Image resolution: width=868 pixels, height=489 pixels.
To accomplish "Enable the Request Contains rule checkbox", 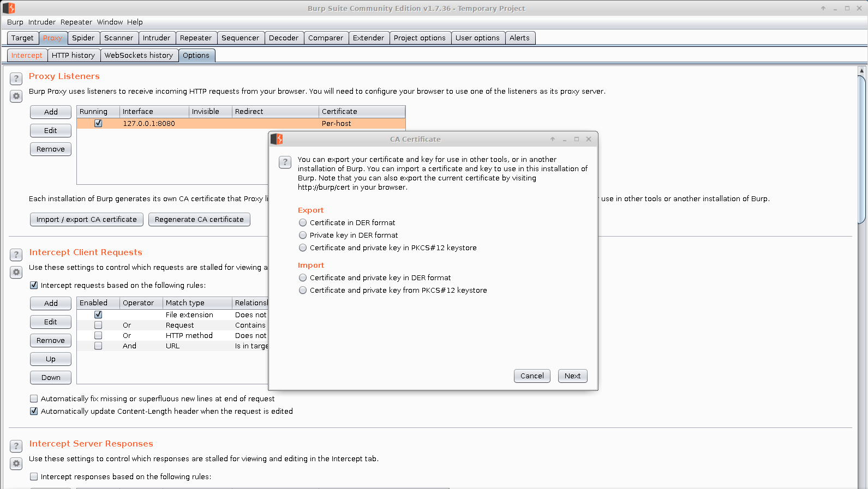I will click(98, 325).
